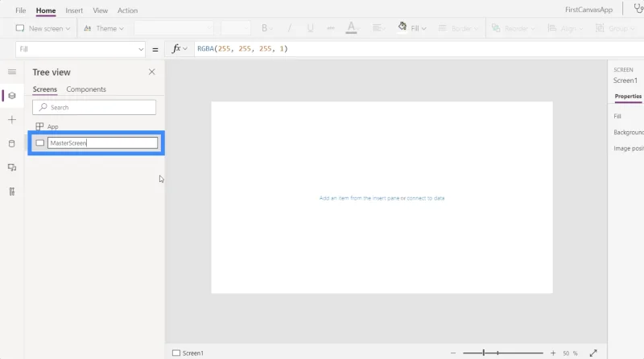The width and height of the screenshot is (644, 359).
Task: Switch to the Home ribbon tab
Action: [46, 10]
